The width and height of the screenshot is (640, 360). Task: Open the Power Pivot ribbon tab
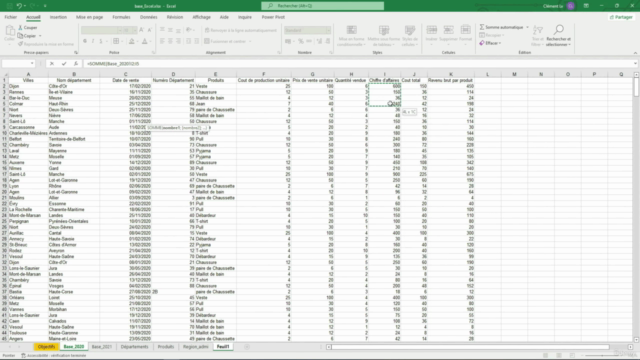(273, 17)
